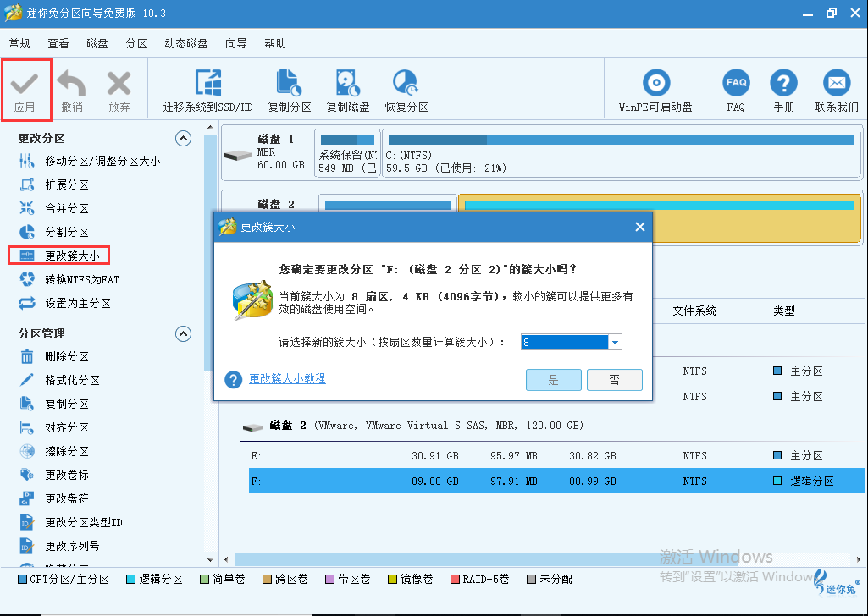Viewport: 868px width, 616px height.
Task: Select the 系统保留 549 MB partition block
Action: click(x=348, y=153)
